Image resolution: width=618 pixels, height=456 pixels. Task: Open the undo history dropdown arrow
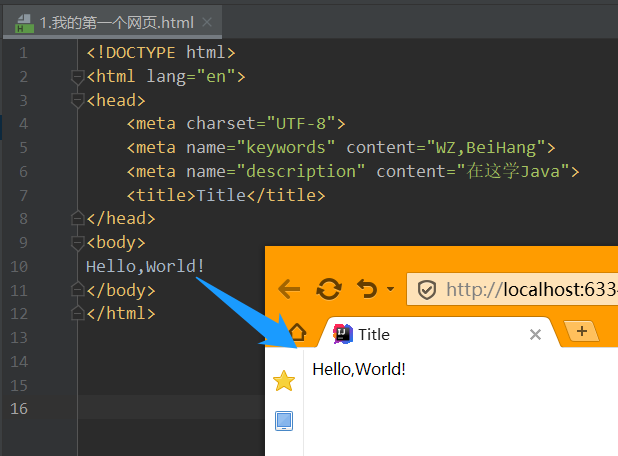(391, 289)
